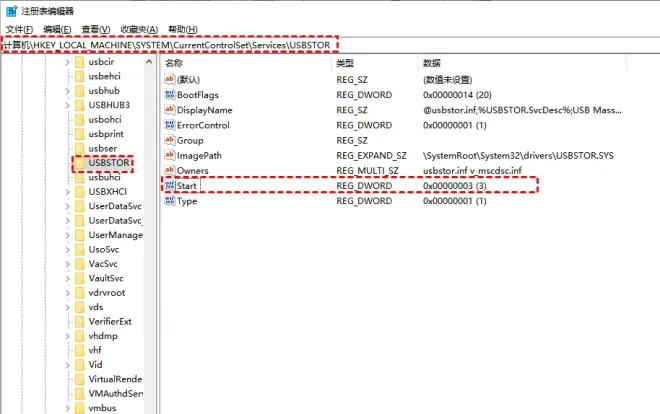Open the 编辑(E) menu

57,29
